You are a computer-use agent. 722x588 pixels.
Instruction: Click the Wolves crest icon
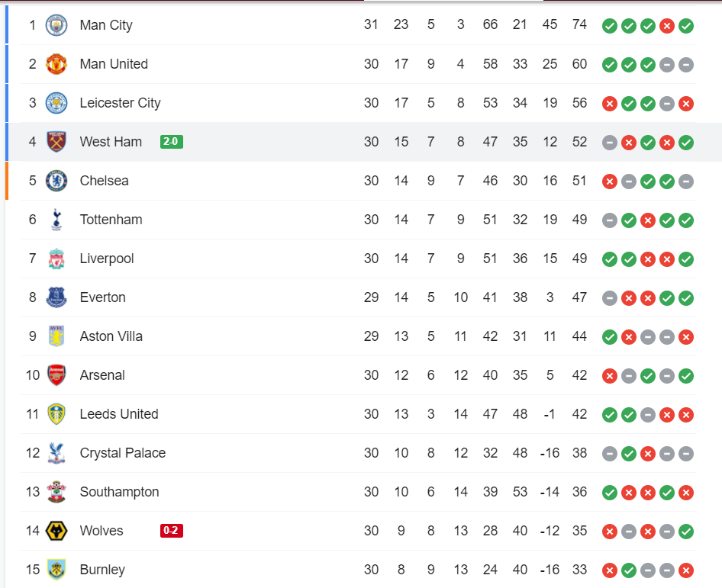[56, 531]
